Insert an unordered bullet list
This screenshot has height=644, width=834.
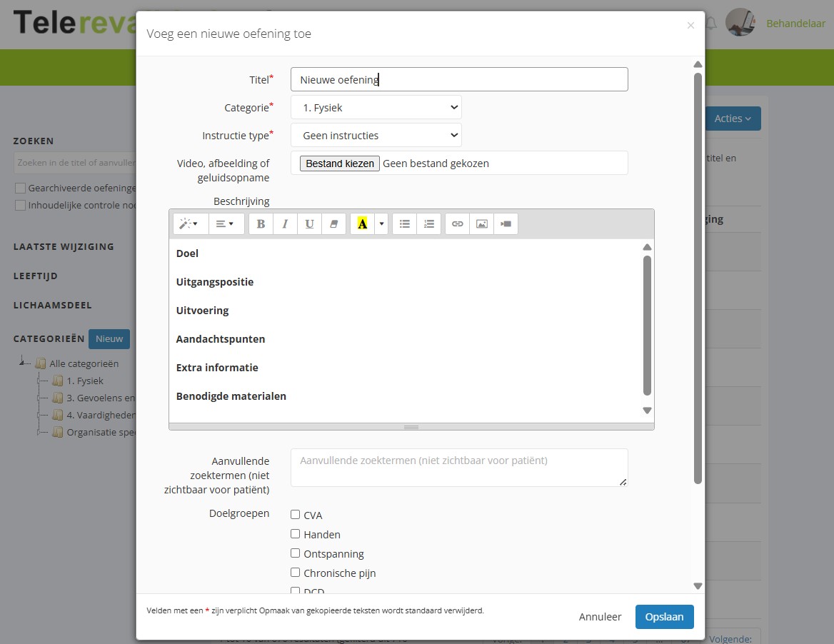point(405,224)
